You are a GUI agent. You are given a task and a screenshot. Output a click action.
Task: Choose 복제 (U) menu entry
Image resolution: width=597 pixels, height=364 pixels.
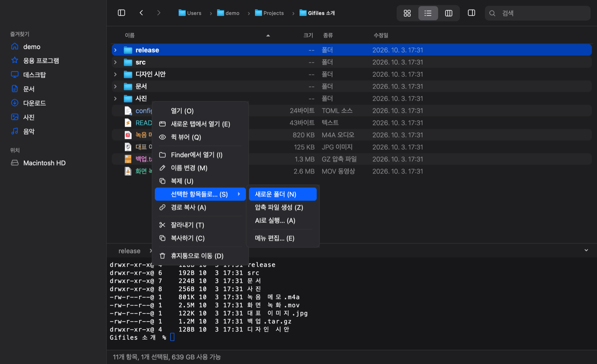tap(200, 181)
